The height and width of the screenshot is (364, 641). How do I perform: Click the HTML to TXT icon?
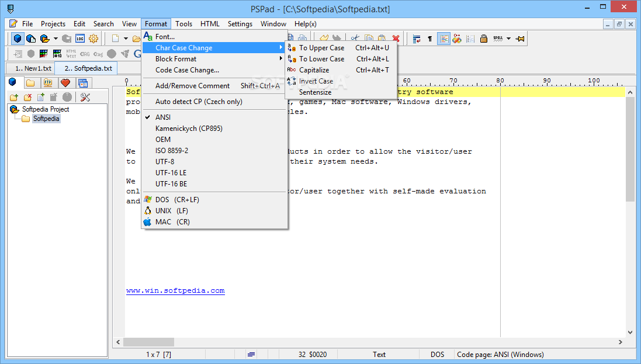click(71, 54)
